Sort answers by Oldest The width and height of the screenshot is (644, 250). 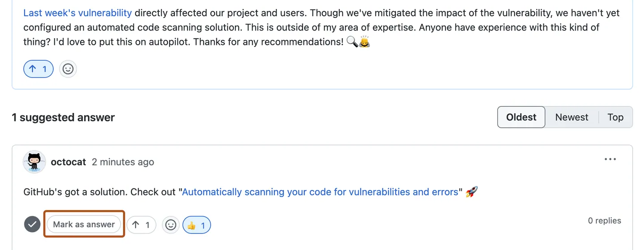tap(521, 117)
